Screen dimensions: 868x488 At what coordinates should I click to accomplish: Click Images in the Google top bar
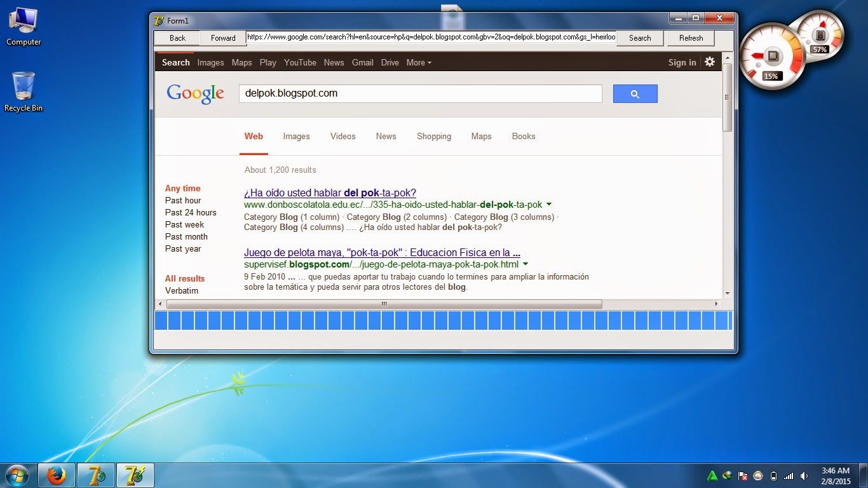pyautogui.click(x=210, y=62)
